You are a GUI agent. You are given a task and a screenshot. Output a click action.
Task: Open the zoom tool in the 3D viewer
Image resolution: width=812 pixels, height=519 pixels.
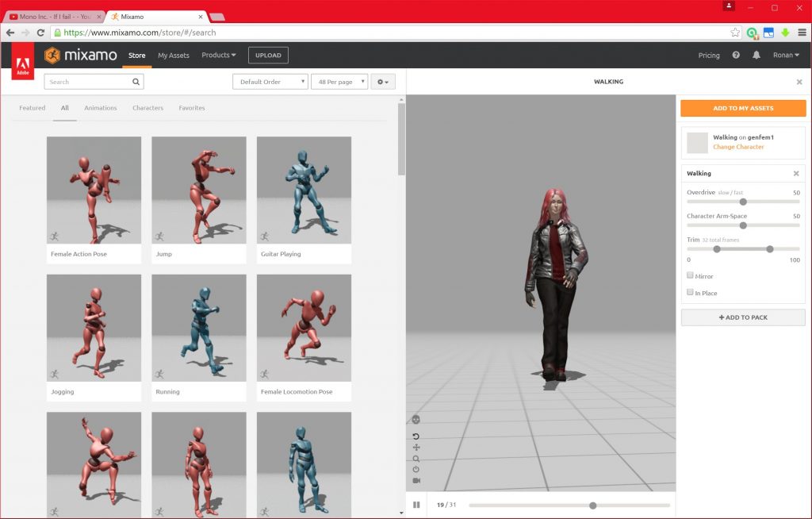click(416, 459)
